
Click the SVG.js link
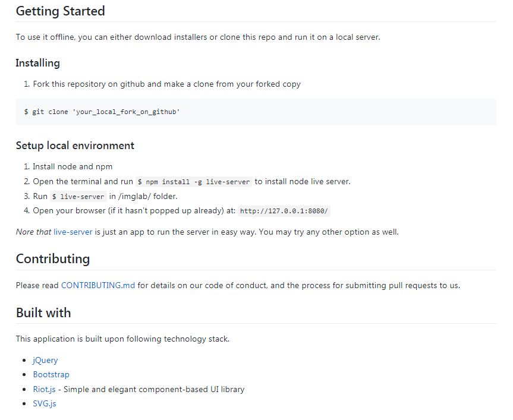coord(45,403)
